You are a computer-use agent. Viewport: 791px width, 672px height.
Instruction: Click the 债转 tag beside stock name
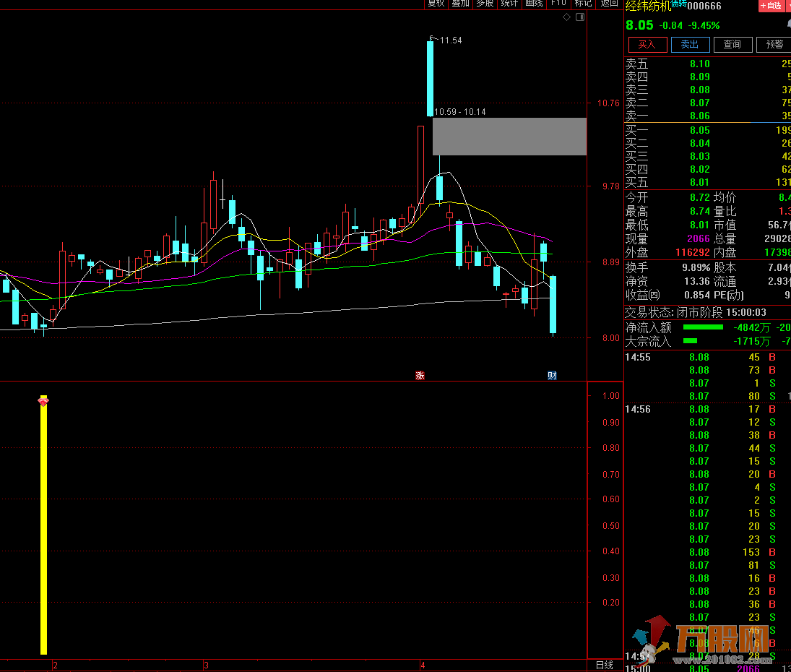[678, 4]
